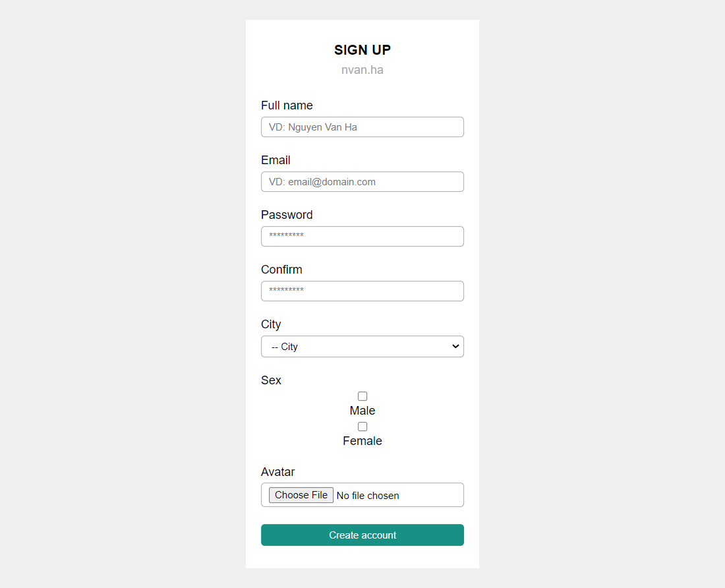Click the 'Male' option label

point(362,411)
